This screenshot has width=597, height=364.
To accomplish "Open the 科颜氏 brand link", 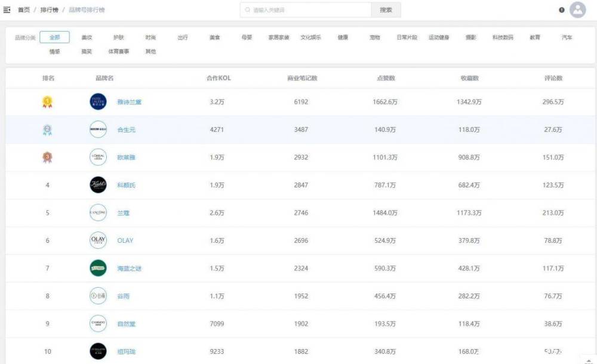I will 126,185.
